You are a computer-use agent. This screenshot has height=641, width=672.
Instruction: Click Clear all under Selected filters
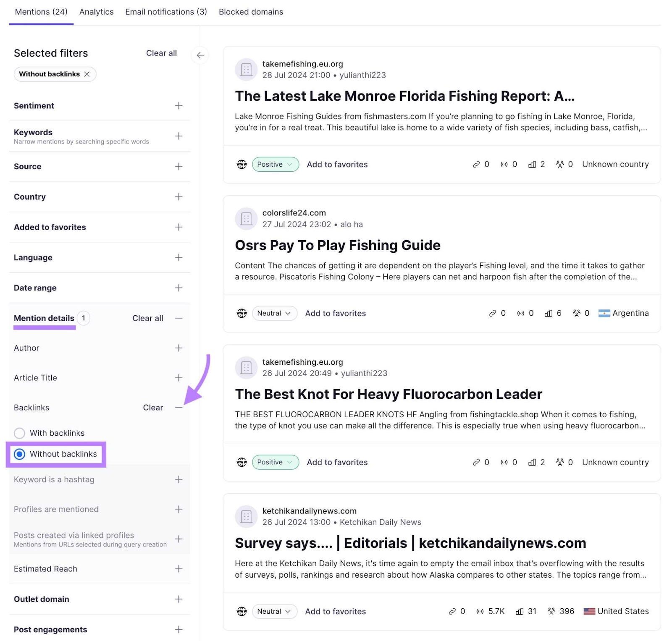161,53
